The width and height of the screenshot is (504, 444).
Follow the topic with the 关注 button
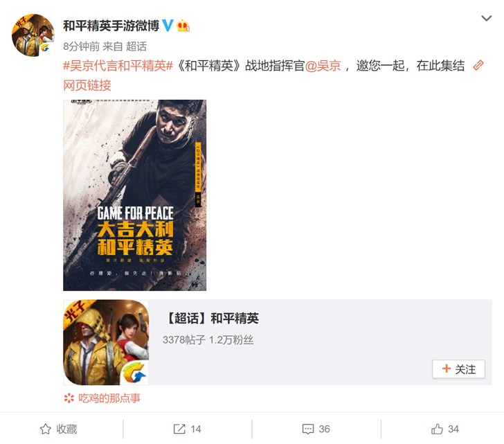tap(458, 369)
